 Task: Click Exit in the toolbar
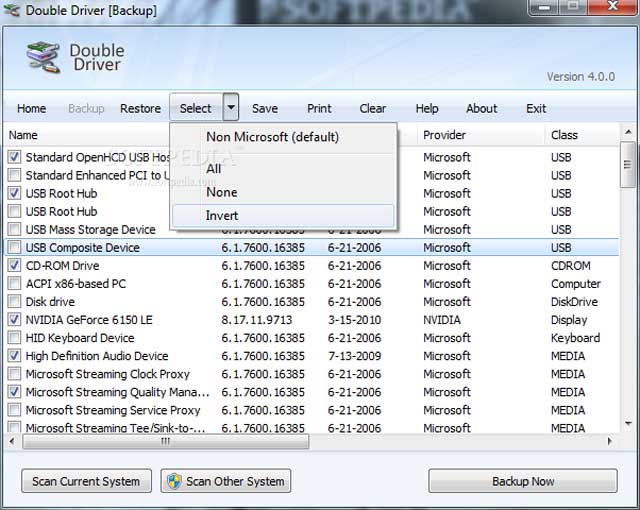pos(536,109)
